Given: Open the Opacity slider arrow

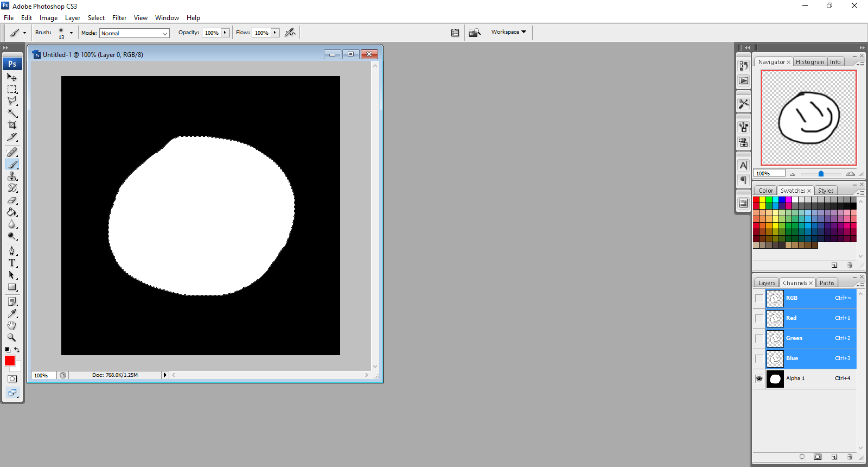Looking at the screenshot, I should click(225, 33).
